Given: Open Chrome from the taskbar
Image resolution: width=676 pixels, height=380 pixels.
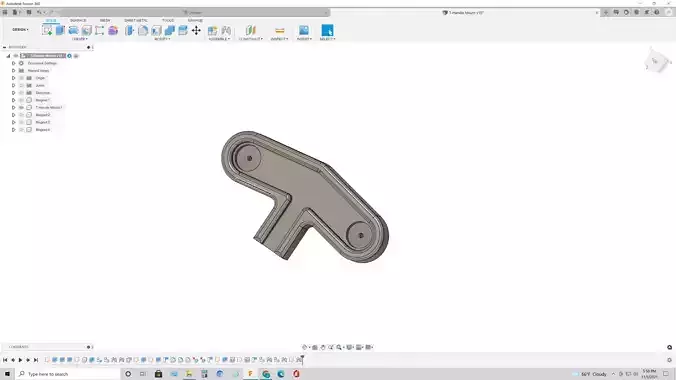Looking at the screenshot, I should tap(266, 374).
